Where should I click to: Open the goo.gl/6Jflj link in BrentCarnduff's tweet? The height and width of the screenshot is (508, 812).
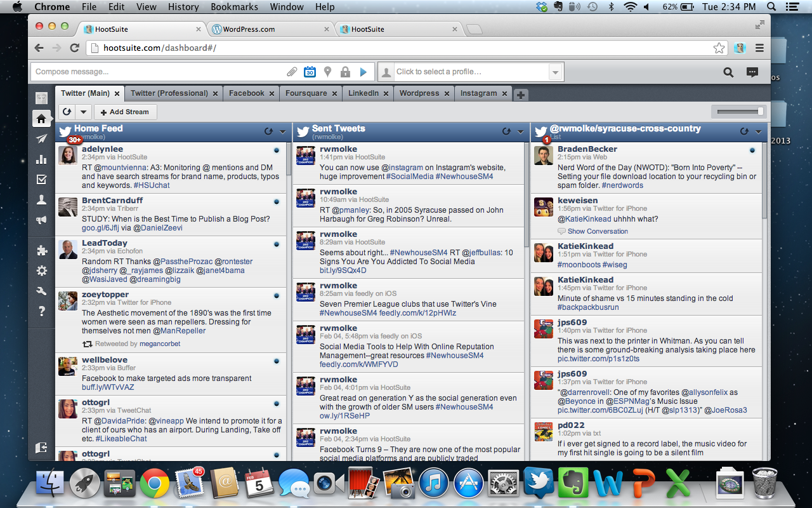click(100, 228)
